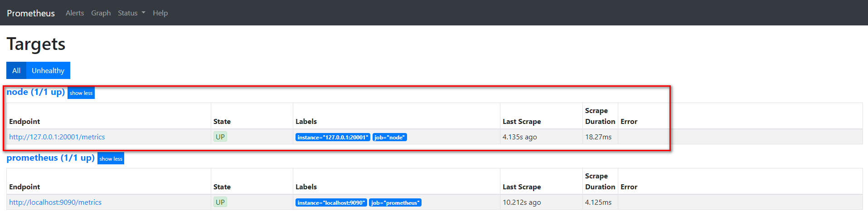Collapse node job with show less

click(81, 93)
